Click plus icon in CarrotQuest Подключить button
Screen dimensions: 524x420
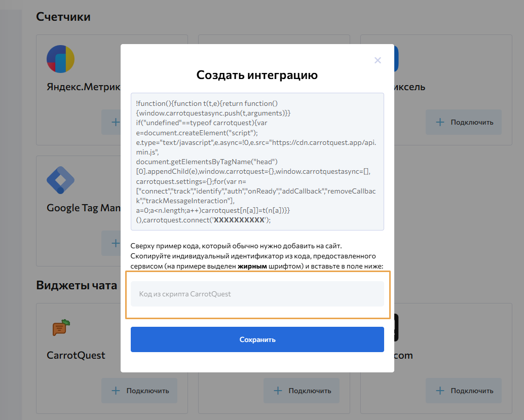pyautogui.click(x=116, y=391)
